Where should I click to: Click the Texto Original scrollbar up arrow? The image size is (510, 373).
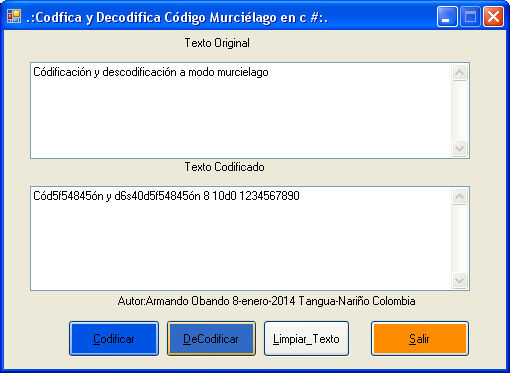click(460, 72)
